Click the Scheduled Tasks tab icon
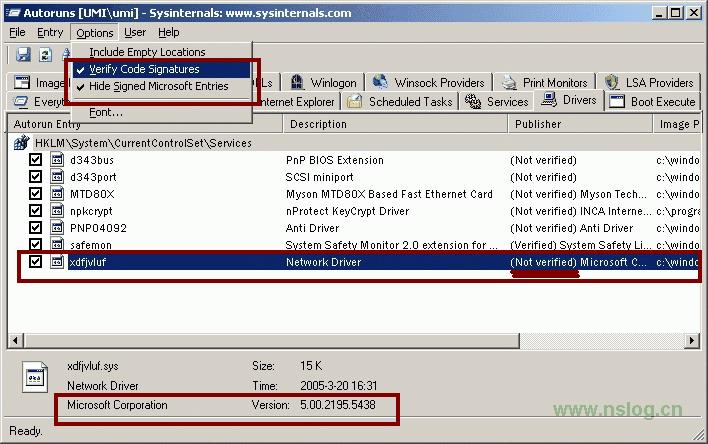Screen dimensions: 708x444 tap(354, 102)
